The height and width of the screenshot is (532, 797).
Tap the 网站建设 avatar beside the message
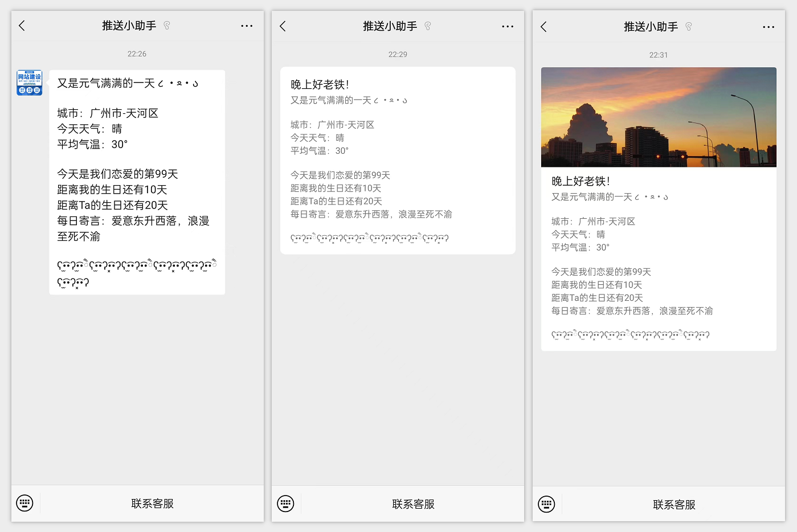(x=29, y=82)
